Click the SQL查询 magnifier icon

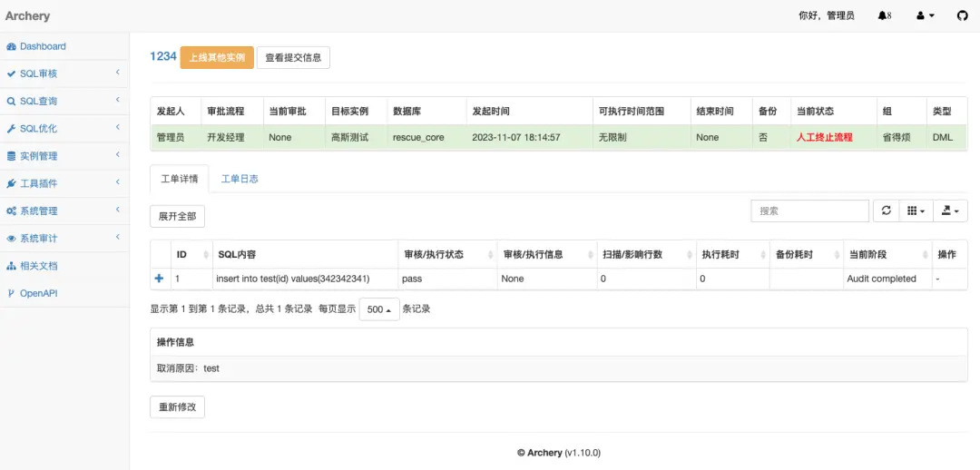11,102
